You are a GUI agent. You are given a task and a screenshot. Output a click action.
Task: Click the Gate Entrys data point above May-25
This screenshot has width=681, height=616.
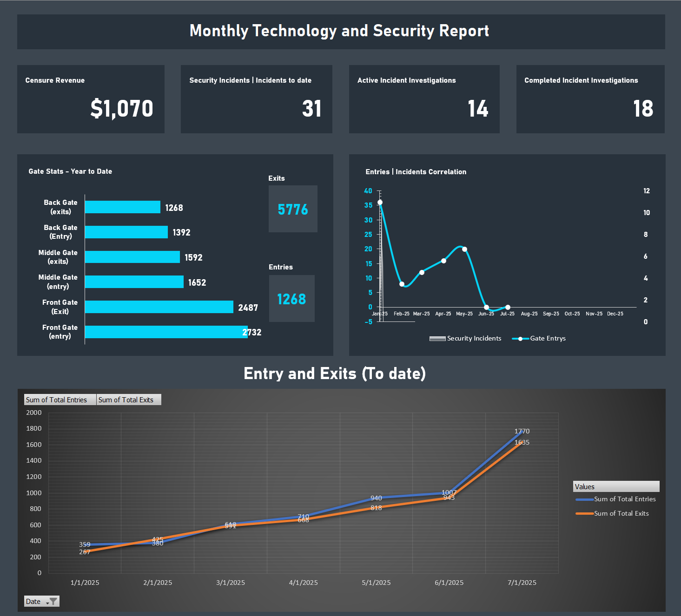(464, 249)
